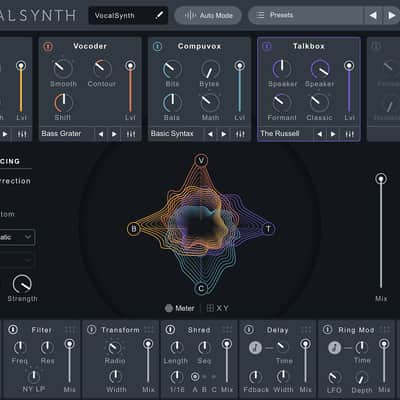Viewport: 400px width, 400px height.
Task: Switch visualizer to Meter view
Action: [180, 308]
